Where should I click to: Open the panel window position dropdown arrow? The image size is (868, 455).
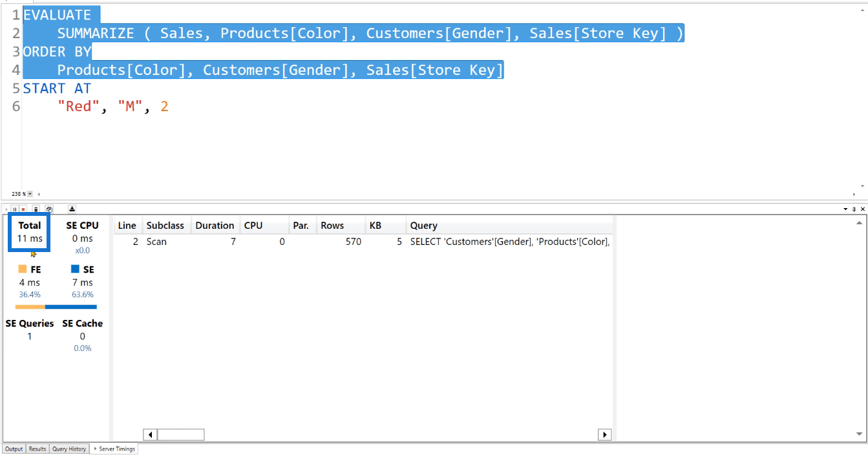[846, 209]
